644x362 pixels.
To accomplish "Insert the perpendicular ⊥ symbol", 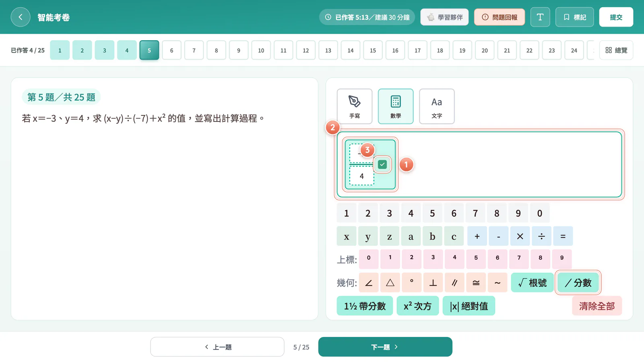I will [x=433, y=283].
